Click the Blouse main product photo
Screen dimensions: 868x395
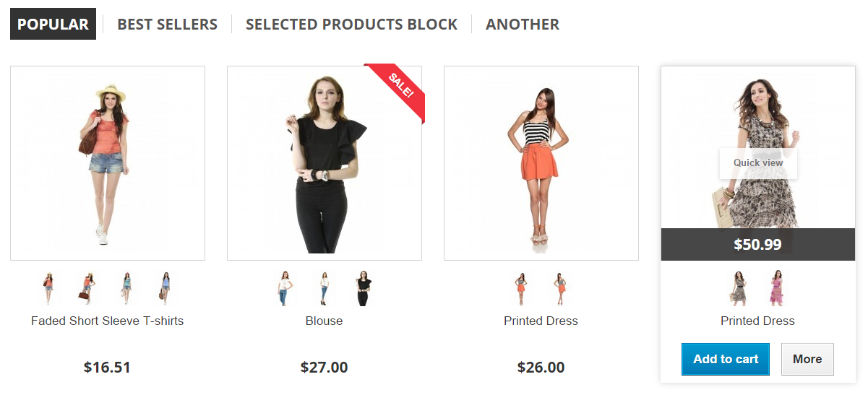(x=324, y=163)
